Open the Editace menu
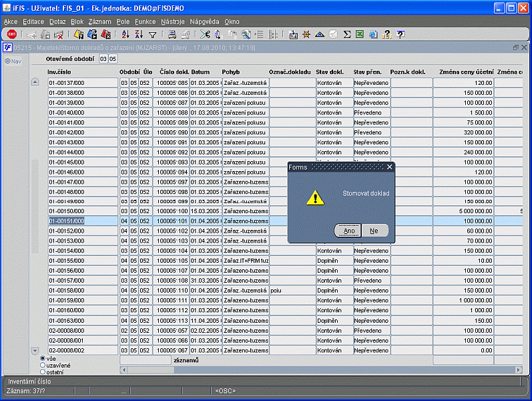The height and width of the screenshot is (401, 532). pyautogui.click(x=33, y=22)
